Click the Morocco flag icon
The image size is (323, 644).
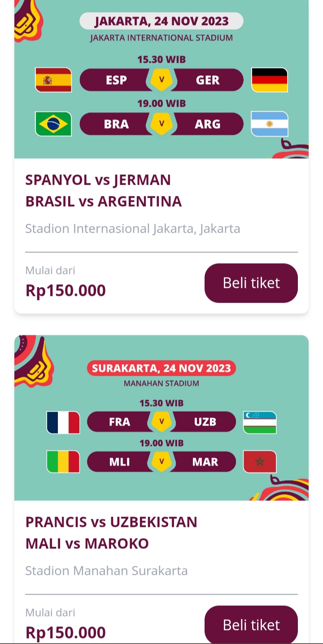tap(260, 461)
